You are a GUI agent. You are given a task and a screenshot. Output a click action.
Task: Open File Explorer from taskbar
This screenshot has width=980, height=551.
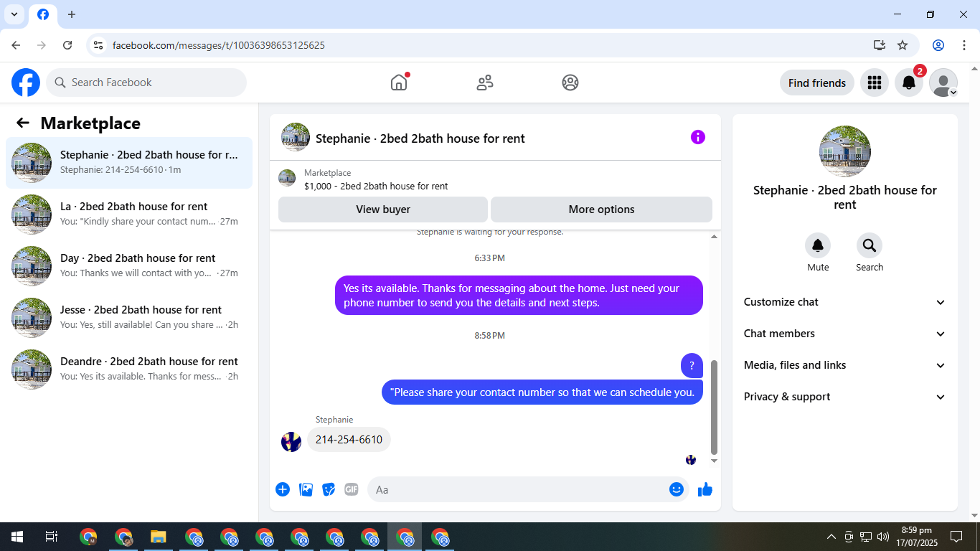coord(159,537)
